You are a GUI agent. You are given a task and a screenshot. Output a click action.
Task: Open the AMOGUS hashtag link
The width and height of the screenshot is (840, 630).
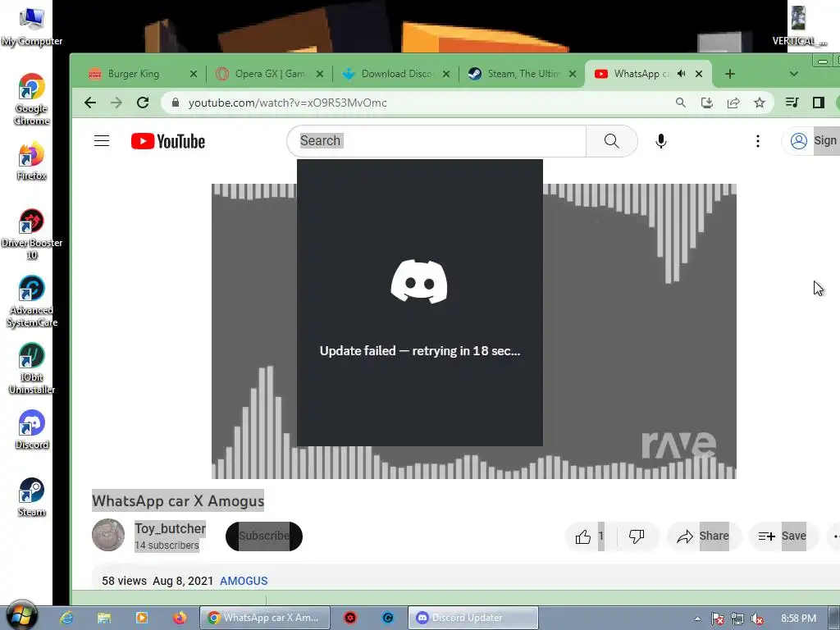[244, 581]
